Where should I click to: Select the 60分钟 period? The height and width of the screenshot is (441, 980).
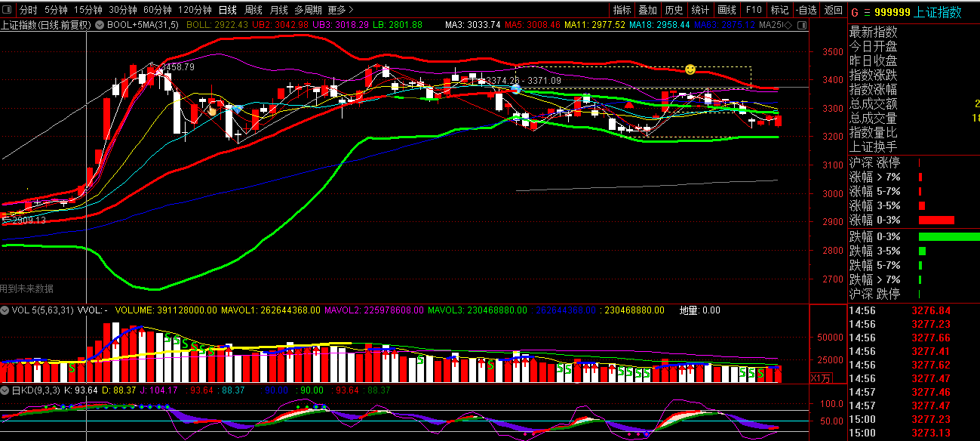tap(157, 10)
